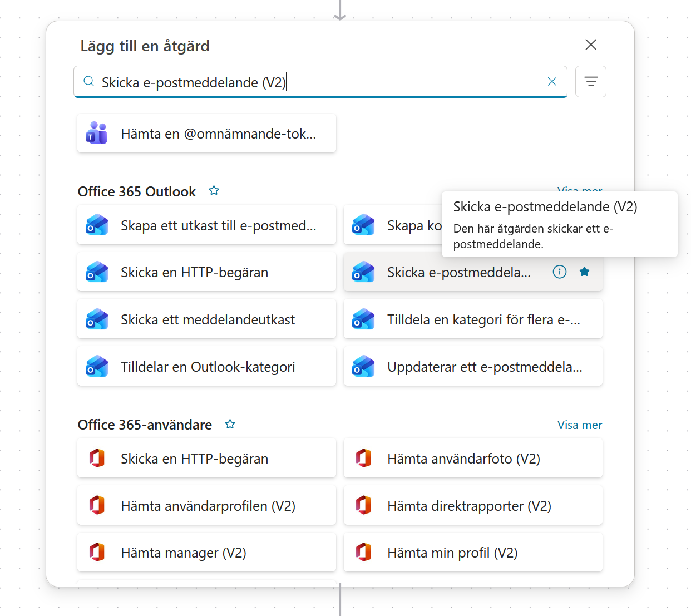Image resolution: width=691 pixels, height=616 pixels.
Task: Click the Office 365 Outlook section heading
Action: point(137,191)
